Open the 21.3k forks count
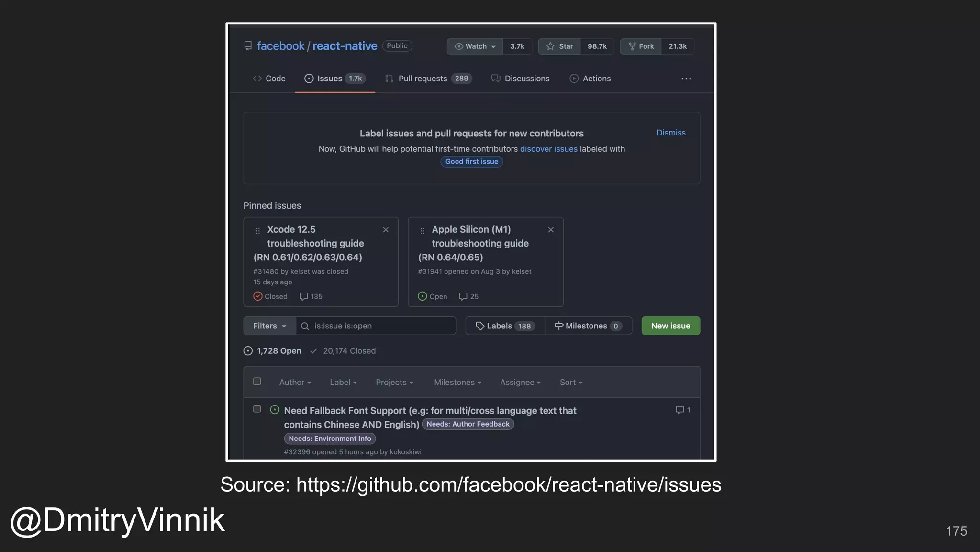The image size is (980, 552). pyautogui.click(x=678, y=46)
